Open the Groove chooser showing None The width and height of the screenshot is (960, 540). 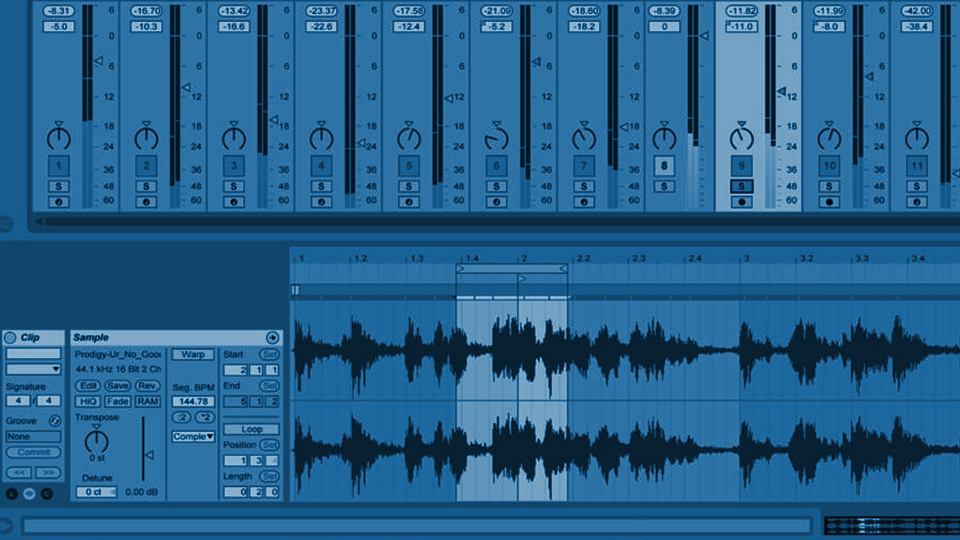click(34, 437)
